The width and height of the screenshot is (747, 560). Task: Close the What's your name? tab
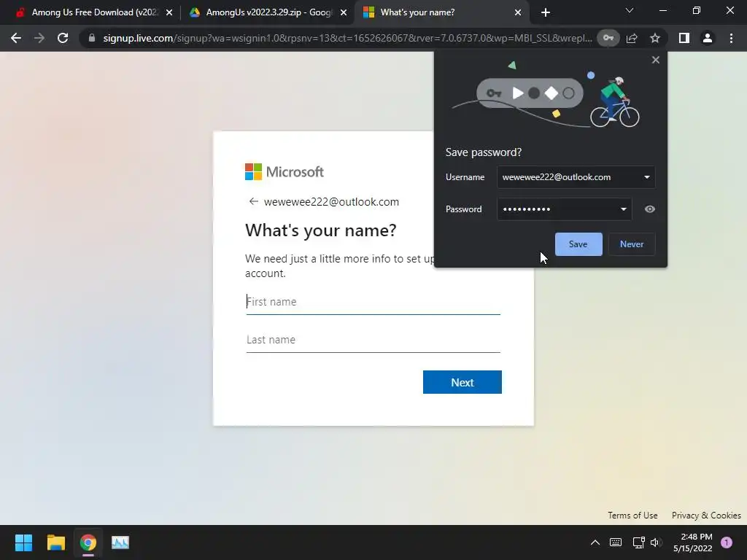tap(518, 12)
